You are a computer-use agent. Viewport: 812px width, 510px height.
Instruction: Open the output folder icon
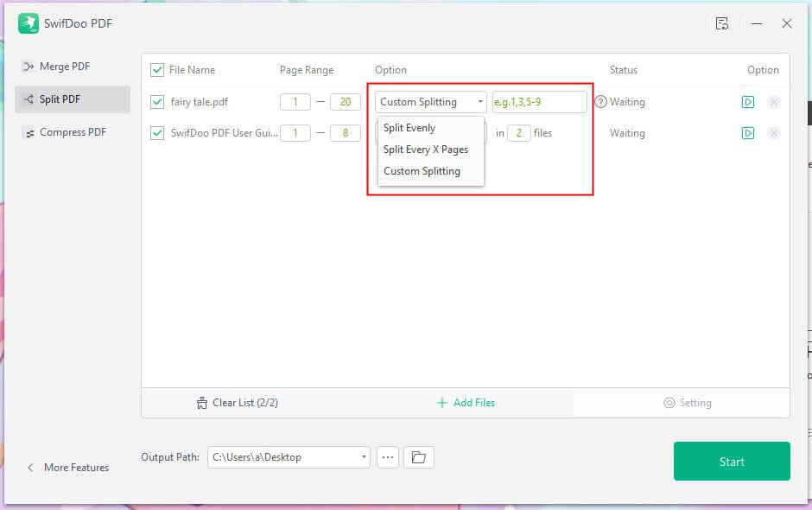tap(418, 457)
